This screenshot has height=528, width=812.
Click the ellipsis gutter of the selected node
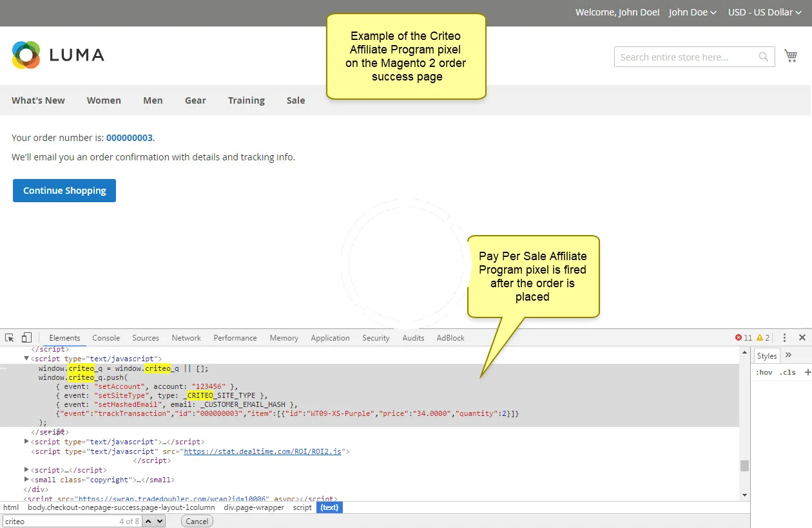point(4,368)
